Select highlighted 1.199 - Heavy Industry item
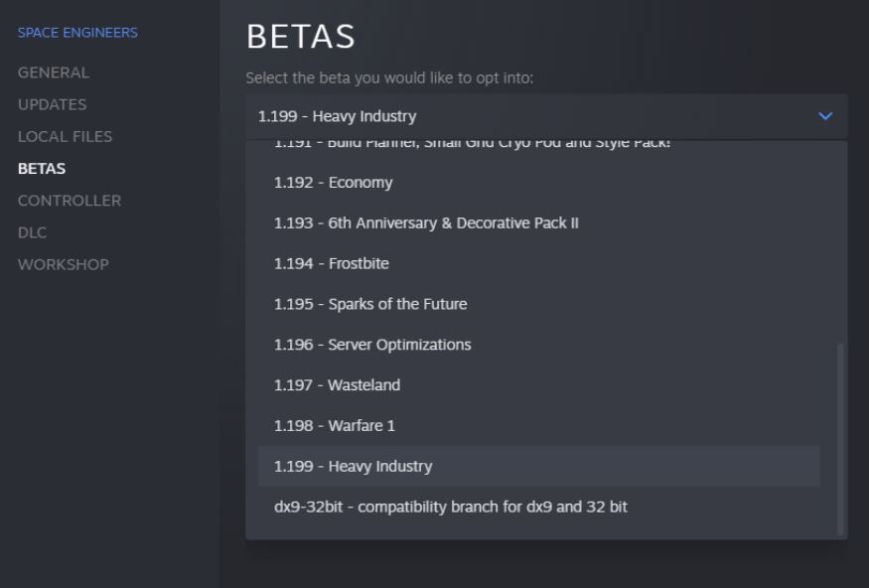 point(354,467)
